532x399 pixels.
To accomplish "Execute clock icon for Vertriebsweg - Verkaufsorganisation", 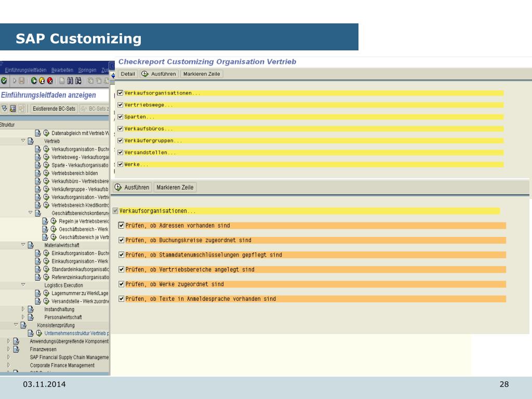I will (x=46, y=157).
